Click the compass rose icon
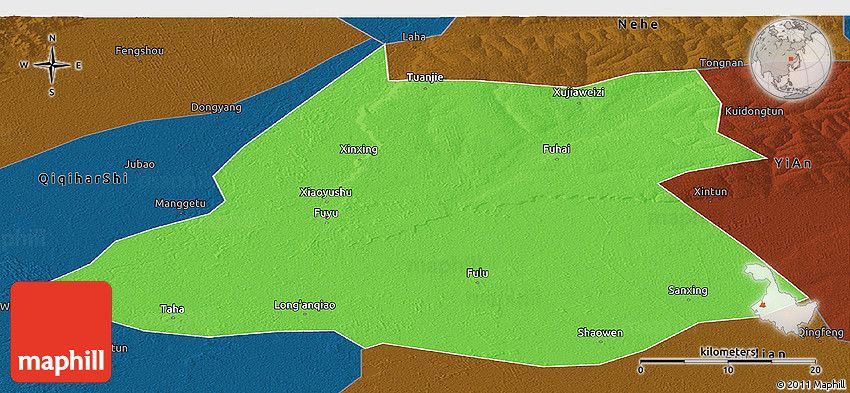 click(52, 65)
